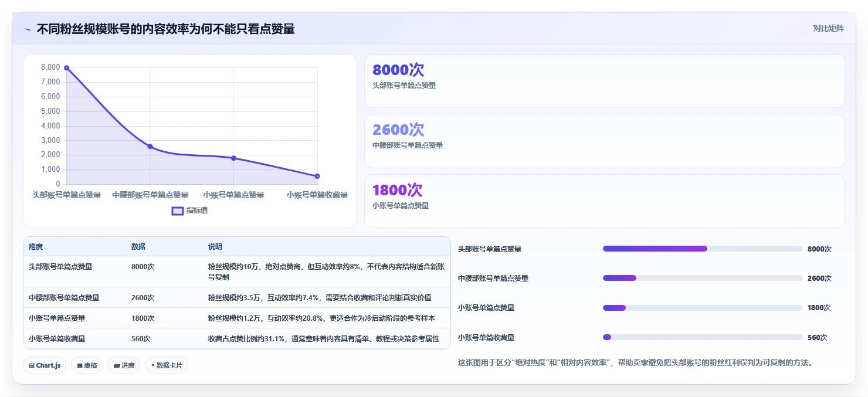
Task: Click the 头部账号单篇点赞量 progress bar
Action: coord(703,249)
